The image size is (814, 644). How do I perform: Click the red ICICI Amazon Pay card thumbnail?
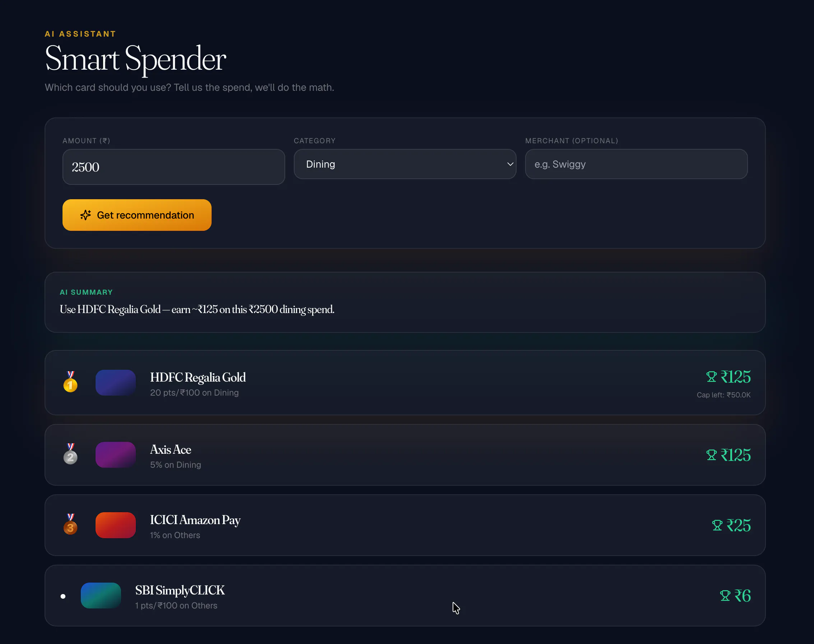115,525
